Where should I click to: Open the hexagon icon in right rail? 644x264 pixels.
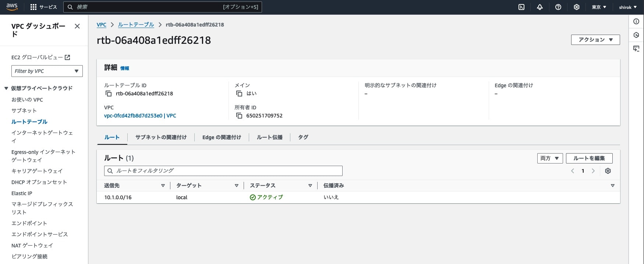tap(636, 35)
